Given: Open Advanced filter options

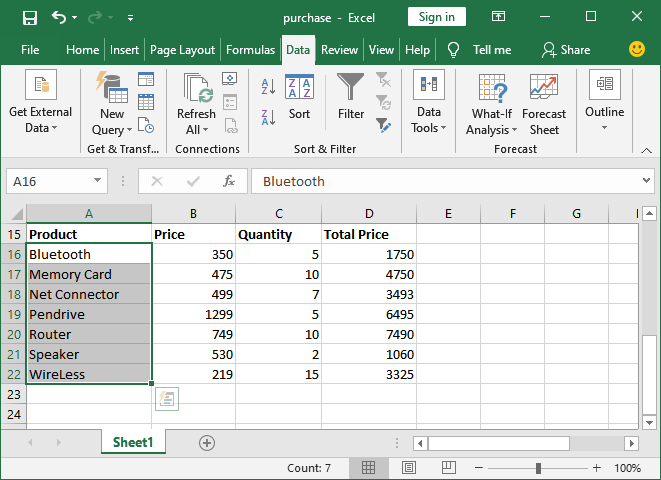Looking at the screenshot, I should click(383, 125).
